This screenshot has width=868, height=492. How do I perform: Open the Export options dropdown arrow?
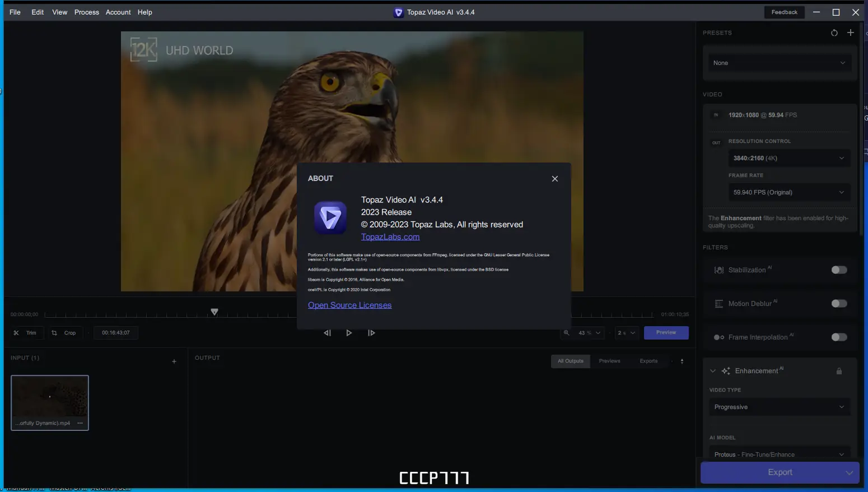pyautogui.click(x=850, y=472)
